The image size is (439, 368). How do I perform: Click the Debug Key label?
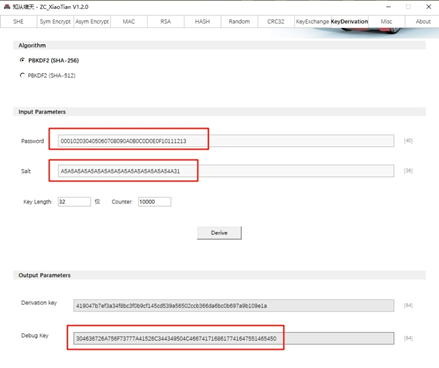click(x=35, y=336)
